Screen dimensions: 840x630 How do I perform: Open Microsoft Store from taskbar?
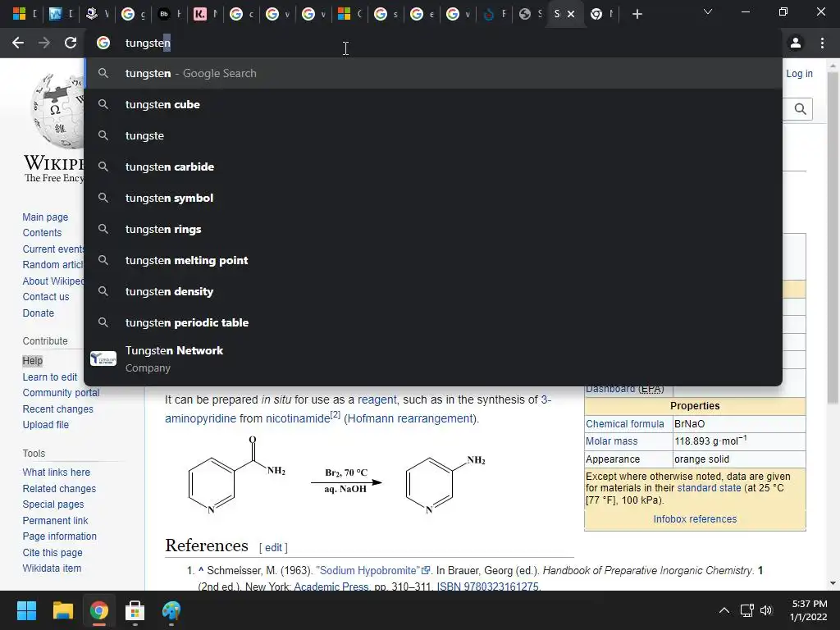[135, 610]
